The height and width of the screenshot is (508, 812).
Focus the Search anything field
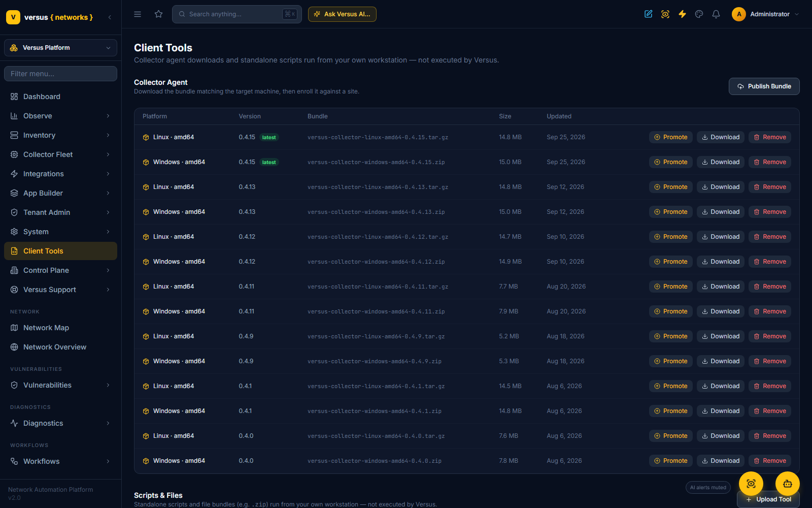[236, 14]
